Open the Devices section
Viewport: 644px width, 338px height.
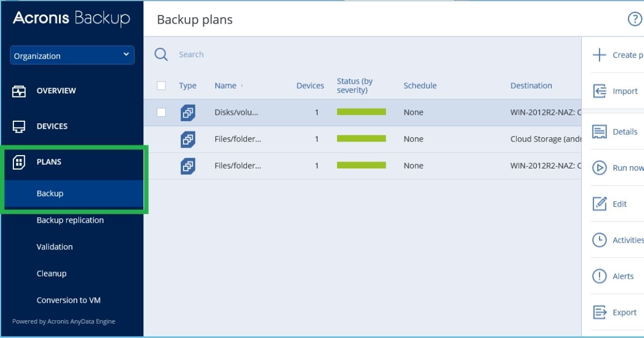52,126
